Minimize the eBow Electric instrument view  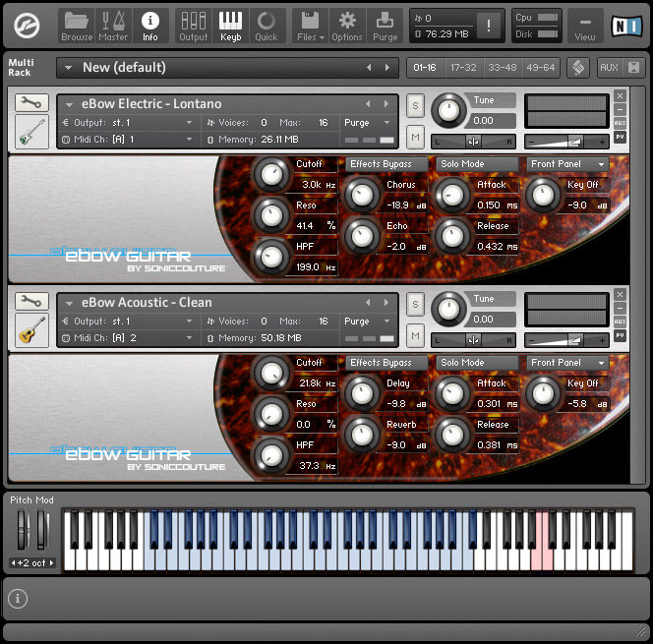click(x=620, y=109)
